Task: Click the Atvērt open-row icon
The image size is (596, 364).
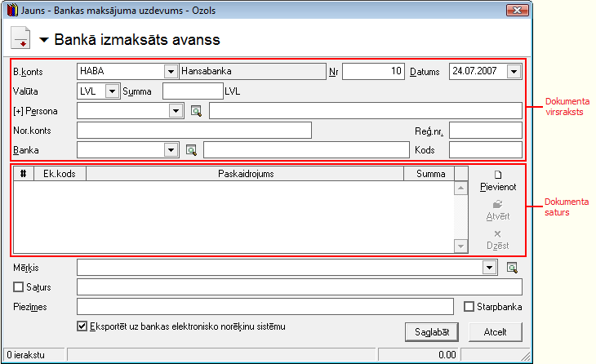Action: [x=497, y=204]
